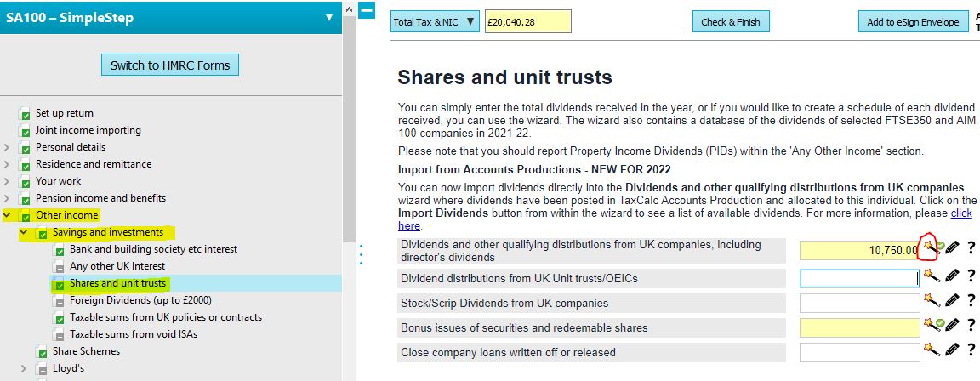The height and width of the screenshot is (381, 980).
Task: Open wizard for Stock/Scrip Dividends
Action: click(932, 300)
